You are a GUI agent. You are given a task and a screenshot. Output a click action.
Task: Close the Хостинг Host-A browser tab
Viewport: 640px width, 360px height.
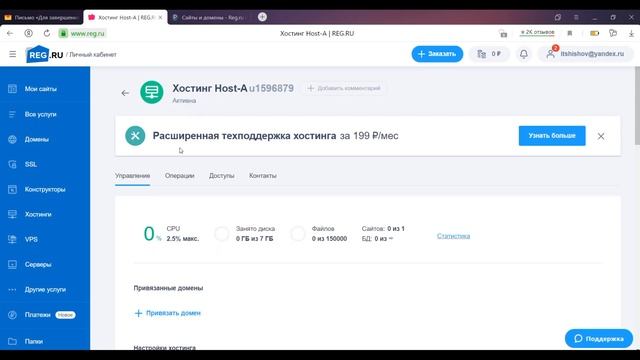click(x=160, y=17)
